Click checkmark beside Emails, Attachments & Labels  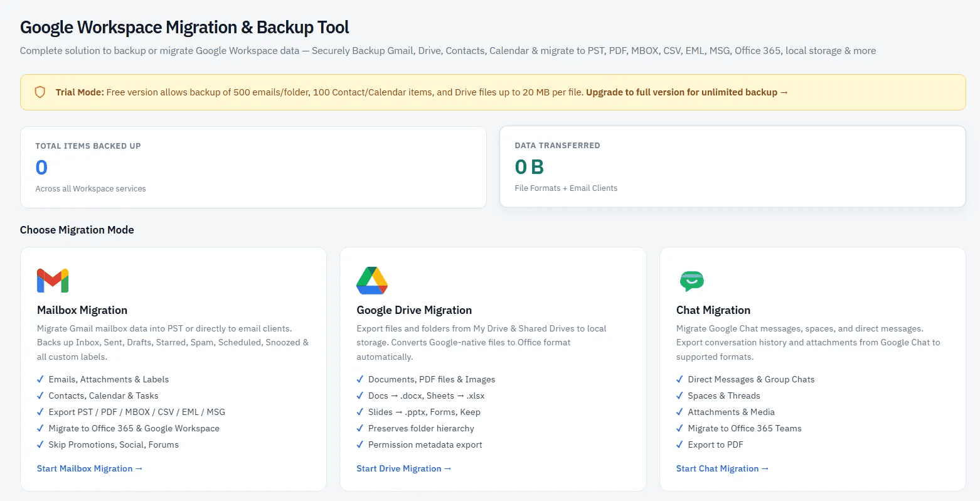[41, 379]
